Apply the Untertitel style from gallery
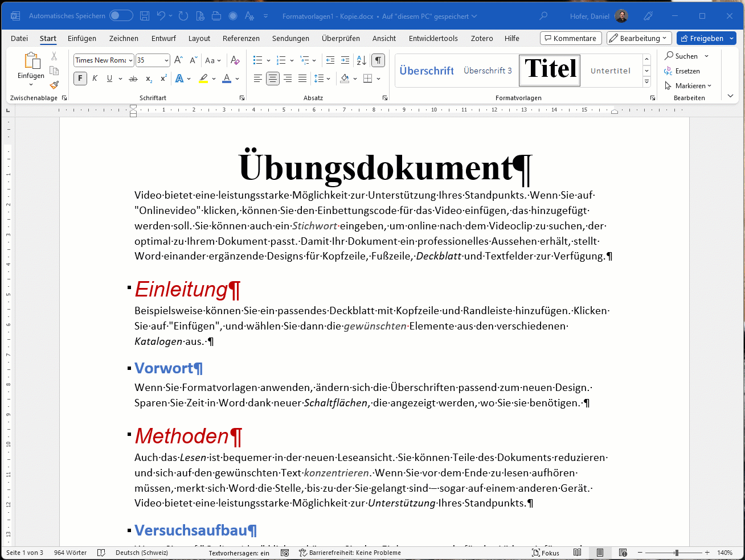This screenshot has width=745, height=560. tap(611, 71)
